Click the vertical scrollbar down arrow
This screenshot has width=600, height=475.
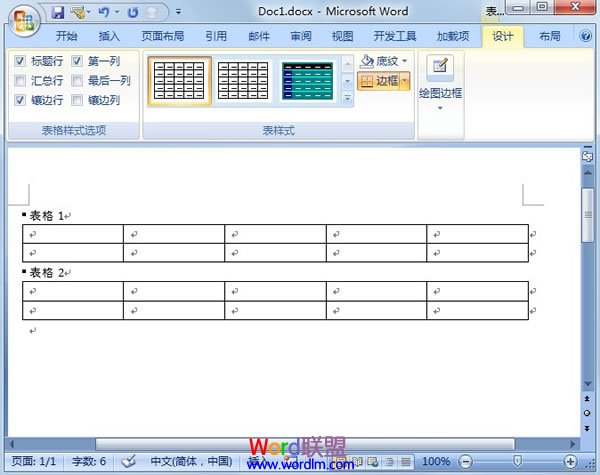tap(588, 384)
